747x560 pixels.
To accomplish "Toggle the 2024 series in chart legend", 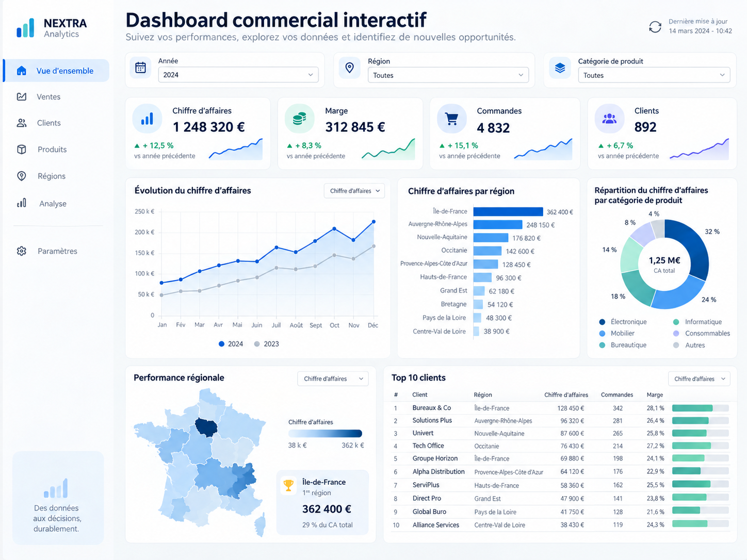I will (231, 344).
